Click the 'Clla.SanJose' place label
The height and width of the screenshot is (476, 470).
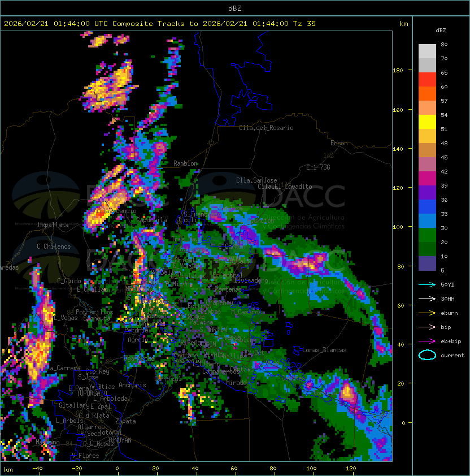(256, 180)
